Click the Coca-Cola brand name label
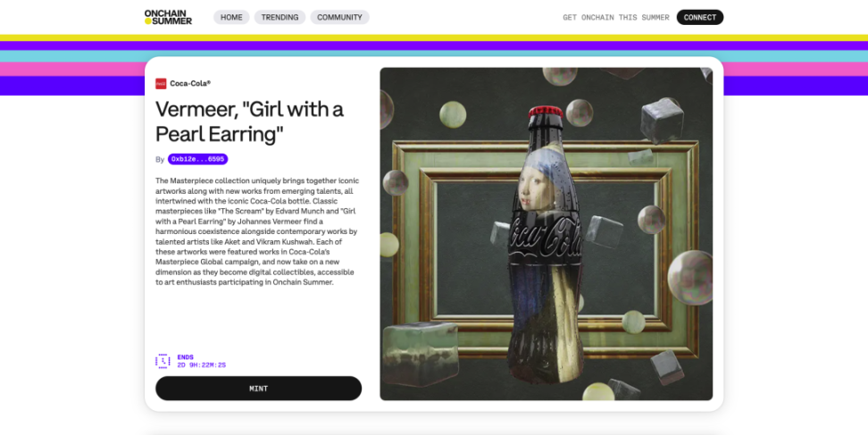This screenshot has width=868, height=435. (x=190, y=83)
